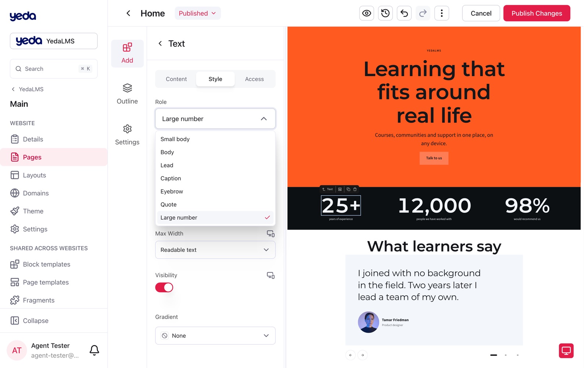Click the Talk to us button
The height and width of the screenshot is (368, 588).
click(x=434, y=158)
